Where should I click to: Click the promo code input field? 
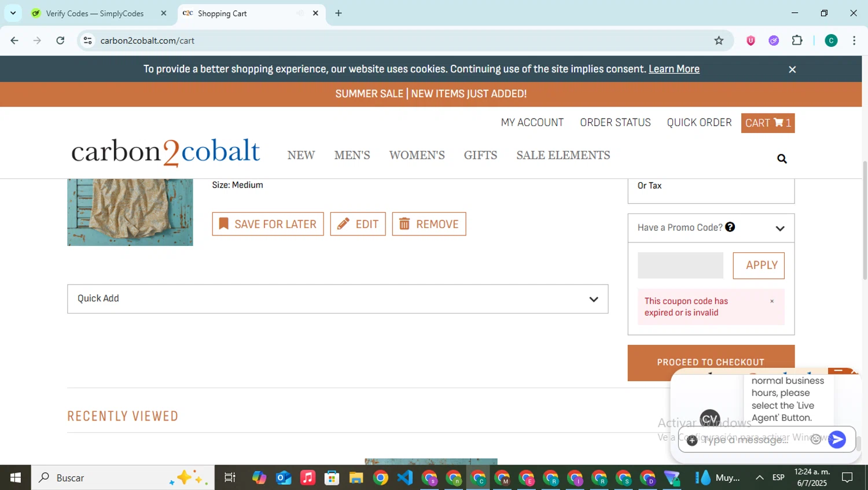tap(681, 266)
